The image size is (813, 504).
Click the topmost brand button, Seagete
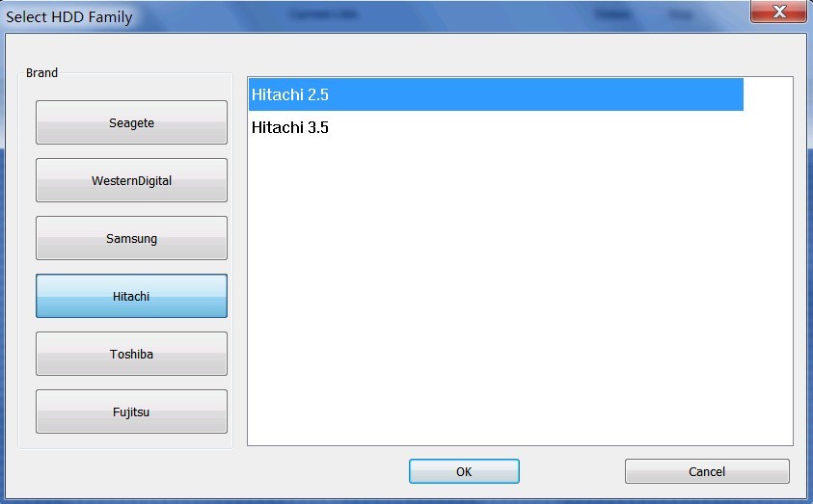pos(131,122)
